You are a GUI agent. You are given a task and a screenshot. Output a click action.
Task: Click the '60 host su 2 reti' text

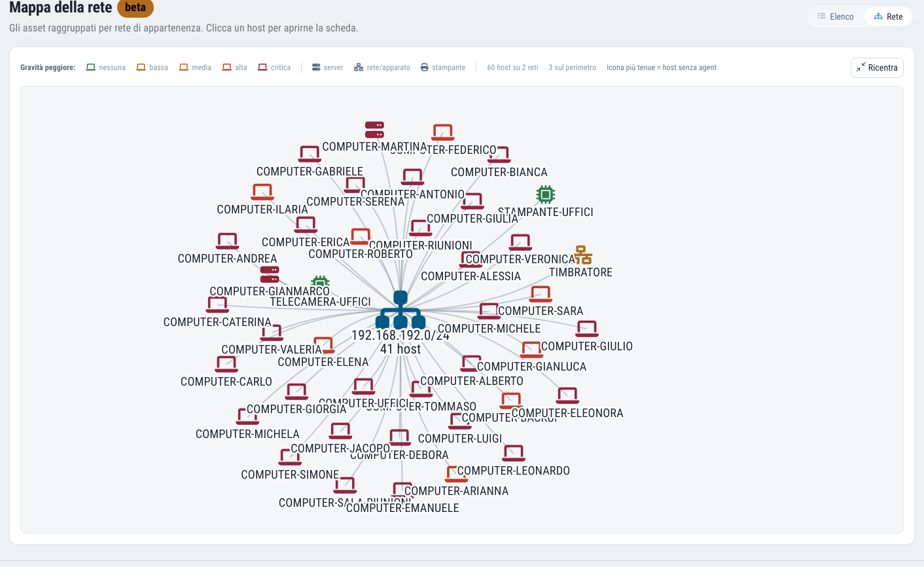[512, 67]
